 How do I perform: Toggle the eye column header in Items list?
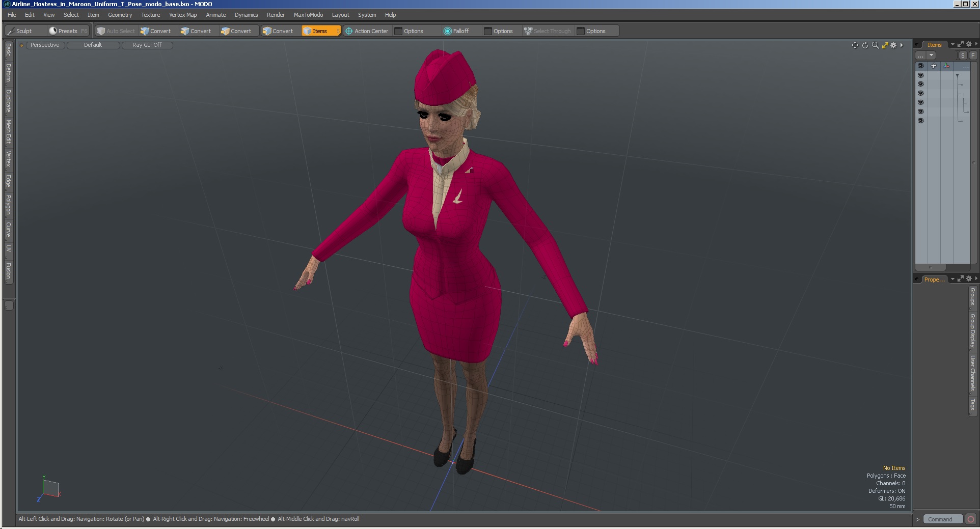920,66
